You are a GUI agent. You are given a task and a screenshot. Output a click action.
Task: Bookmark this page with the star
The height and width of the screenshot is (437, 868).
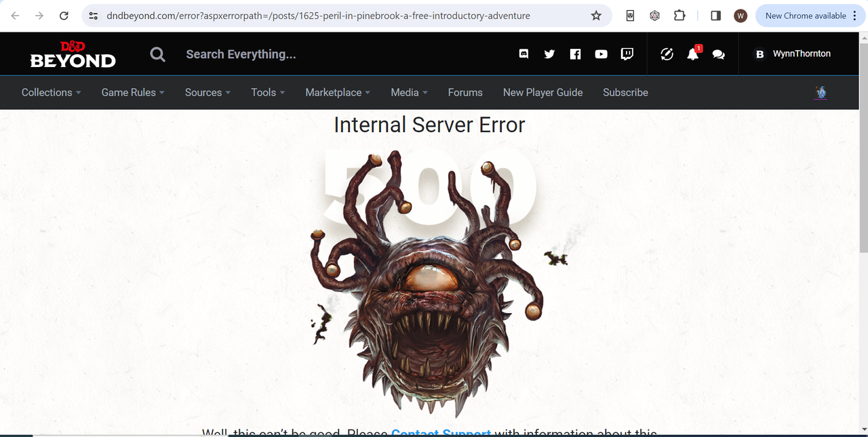(x=596, y=16)
